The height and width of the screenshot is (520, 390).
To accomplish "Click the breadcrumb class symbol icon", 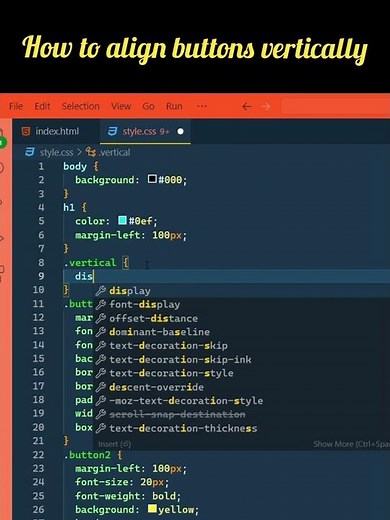I will click(x=91, y=152).
